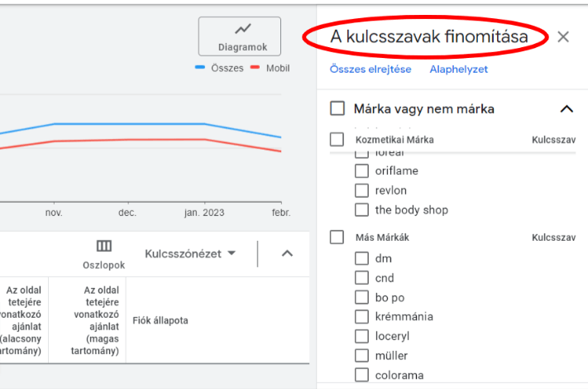Tick the Kozmetikai Márka group checkbox
This screenshot has width=588, height=389.
coord(337,140)
